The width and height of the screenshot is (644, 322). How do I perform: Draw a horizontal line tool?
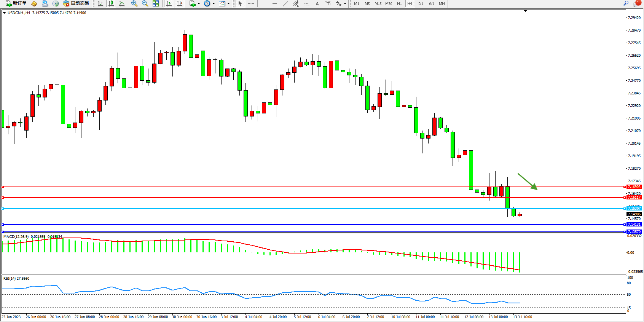(x=274, y=3)
